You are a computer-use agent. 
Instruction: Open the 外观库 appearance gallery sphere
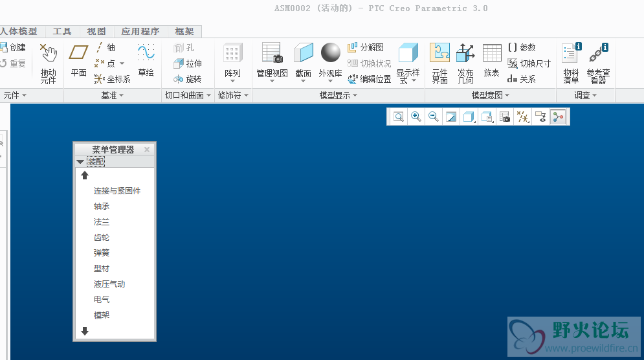331,53
